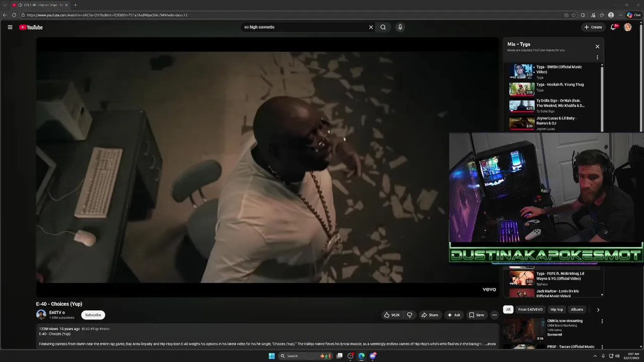This screenshot has height=362, width=644.
Task: Open the #E40 hashtag
Action: (x=86, y=329)
